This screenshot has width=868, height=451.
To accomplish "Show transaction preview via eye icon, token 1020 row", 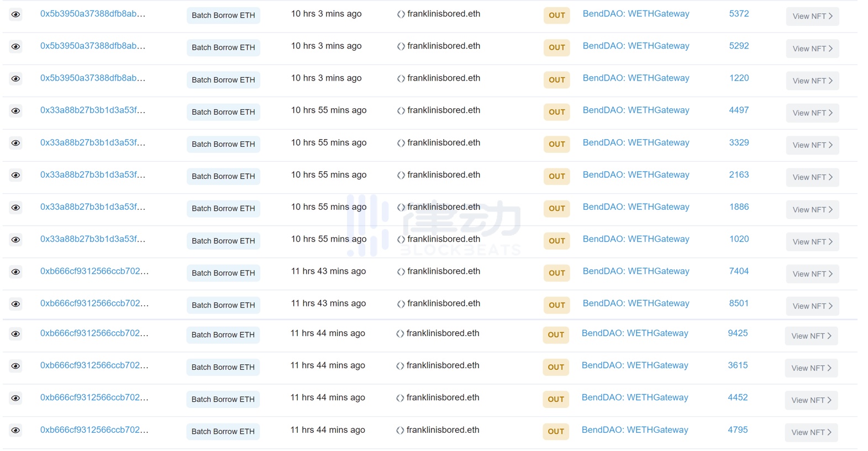I will coord(15,240).
